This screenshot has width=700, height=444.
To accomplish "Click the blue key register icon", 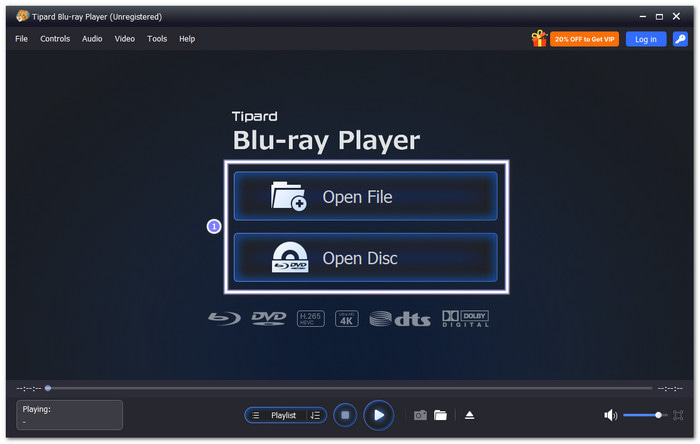I will [680, 39].
